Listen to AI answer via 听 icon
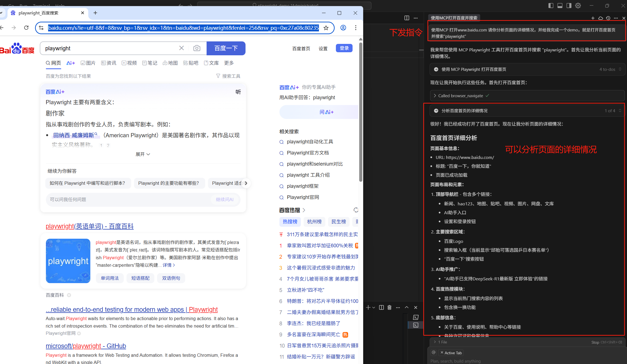This screenshot has width=627, height=364. point(238,92)
